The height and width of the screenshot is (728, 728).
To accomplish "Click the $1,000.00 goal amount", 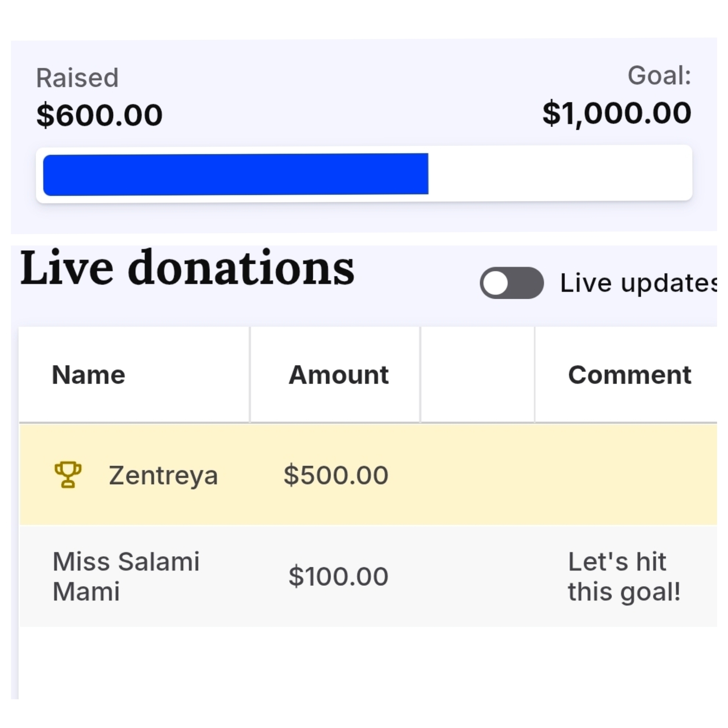I will [617, 113].
